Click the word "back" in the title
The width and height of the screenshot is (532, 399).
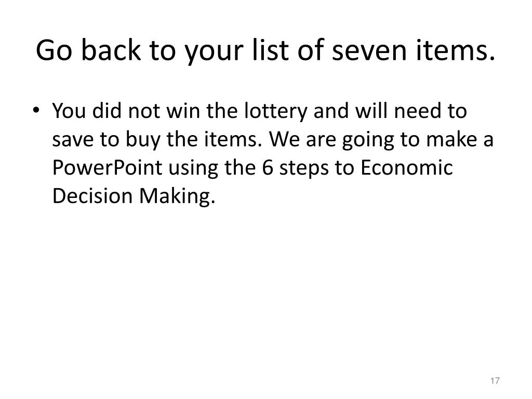pyautogui.click(x=111, y=49)
